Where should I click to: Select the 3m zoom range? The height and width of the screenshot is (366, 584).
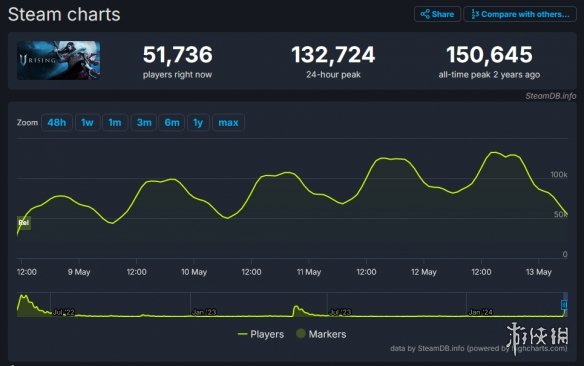144,122
